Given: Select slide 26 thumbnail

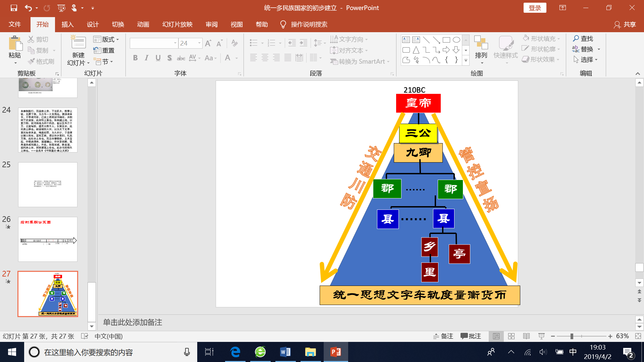Looking at the screenshot, I should pyautogui.click(x=48, y=239).
